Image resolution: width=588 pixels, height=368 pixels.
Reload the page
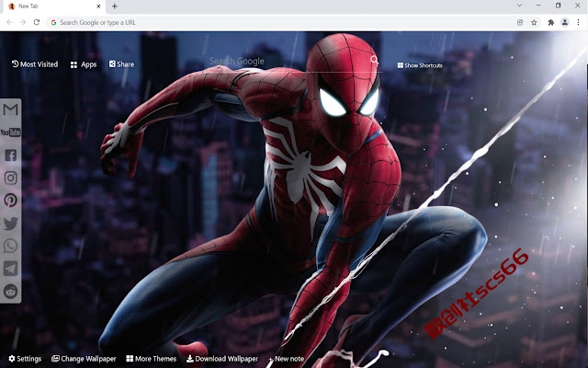(37, 22)
